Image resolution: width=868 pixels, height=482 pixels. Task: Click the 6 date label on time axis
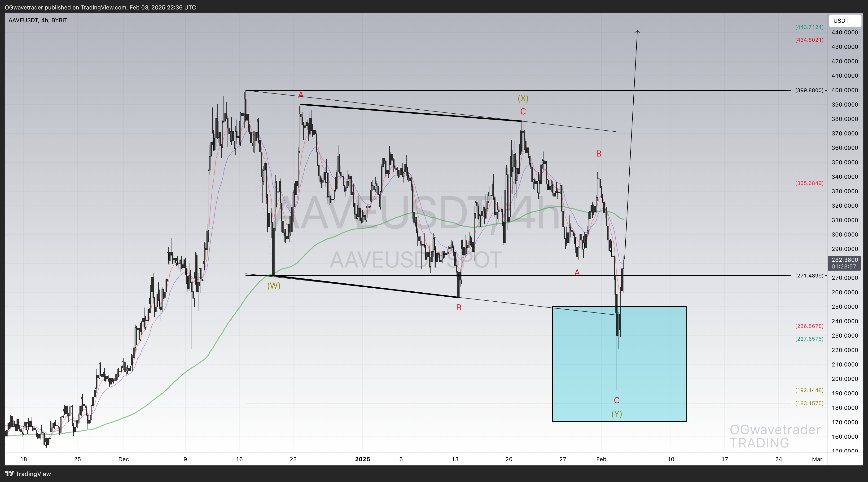(x=401, y=459)
